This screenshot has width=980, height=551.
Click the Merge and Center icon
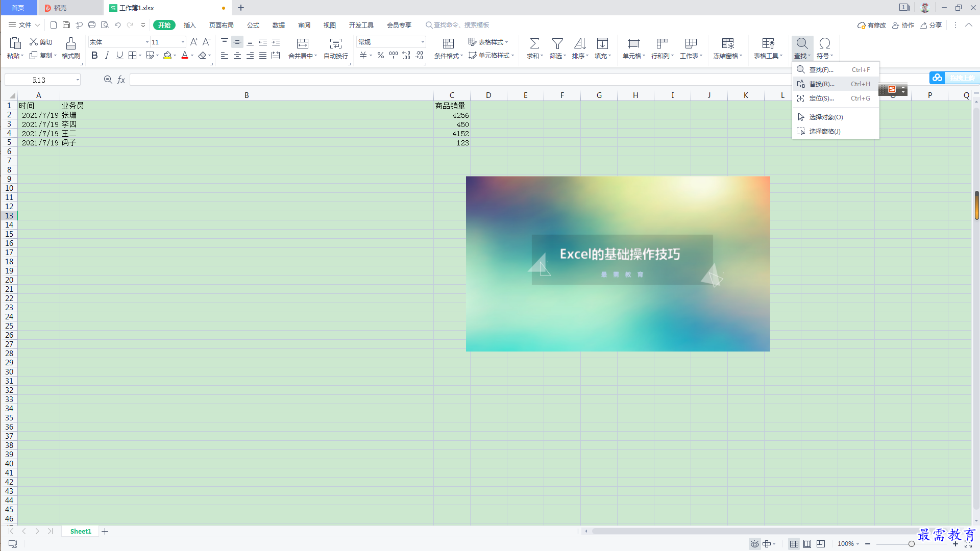(x=303, y=44)
